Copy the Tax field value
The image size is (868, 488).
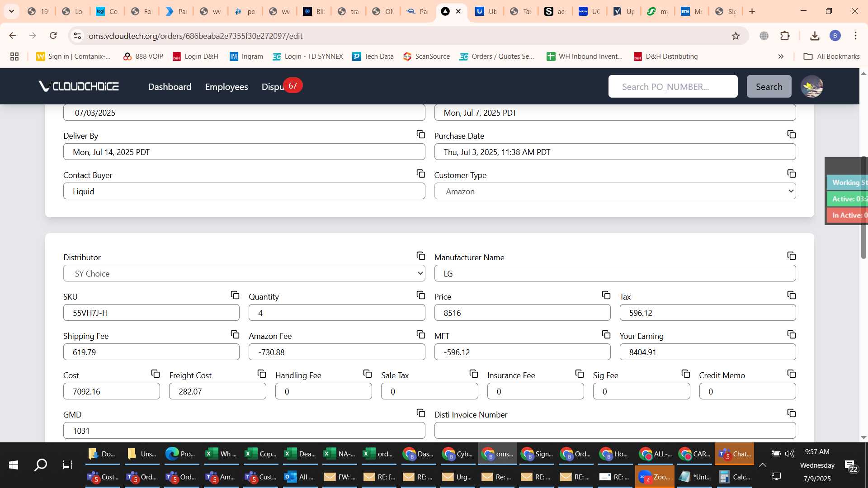coord(792,296)
